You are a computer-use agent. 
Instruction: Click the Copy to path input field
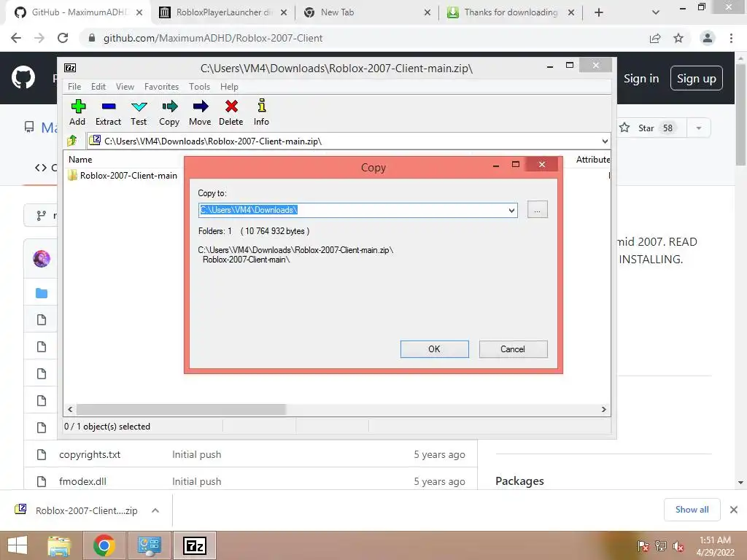[x=352, y=210]
